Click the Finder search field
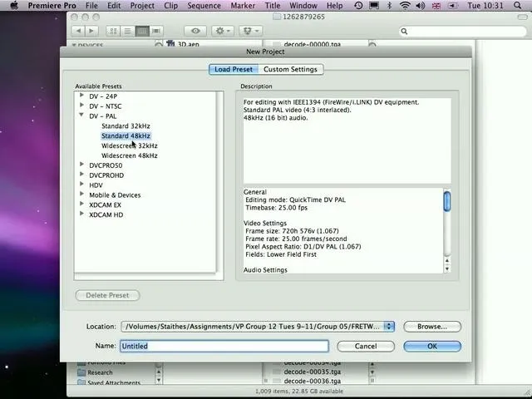Image resolution: width=532 pixels, height=399 pixels. click(463, 32)
